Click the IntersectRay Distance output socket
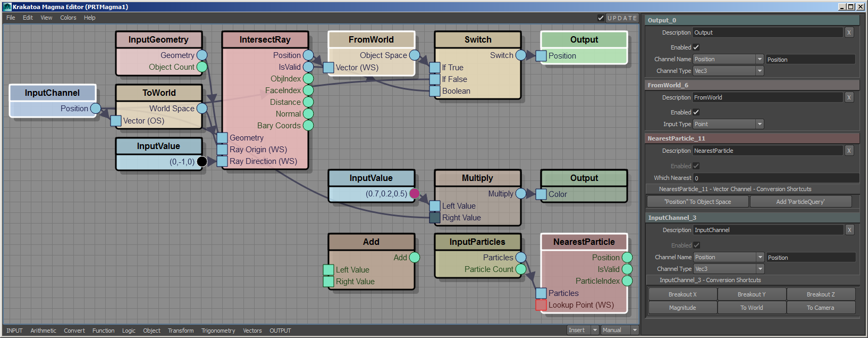Image resolution: width=868 pixels, height=338 pixels. 308,102
